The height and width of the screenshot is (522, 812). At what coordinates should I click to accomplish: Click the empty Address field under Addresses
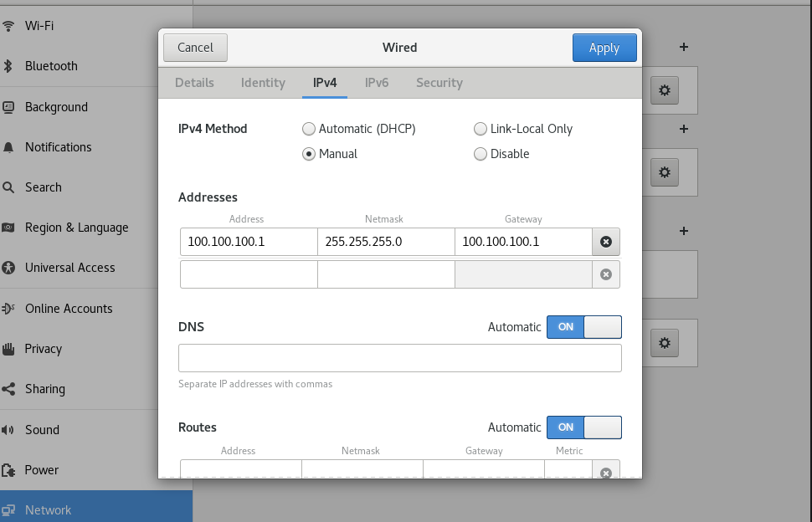click(249, 274)
